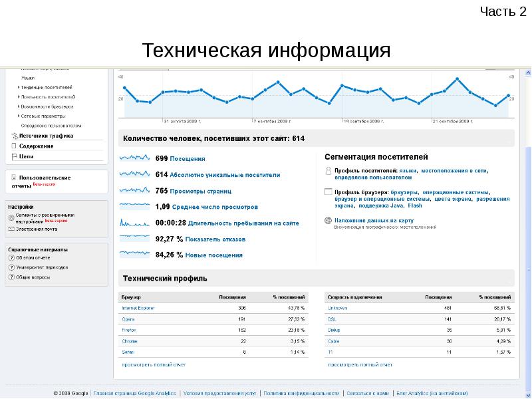This screenshot has height=399, width=532.
Task: Click the Содержание page icon in sidebar
Action: (13, 146)
